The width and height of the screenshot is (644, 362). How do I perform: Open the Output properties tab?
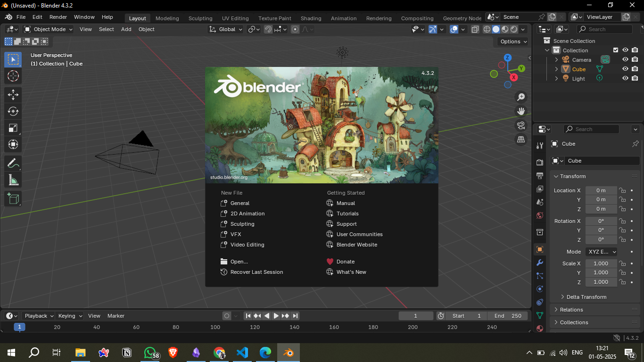540,176
